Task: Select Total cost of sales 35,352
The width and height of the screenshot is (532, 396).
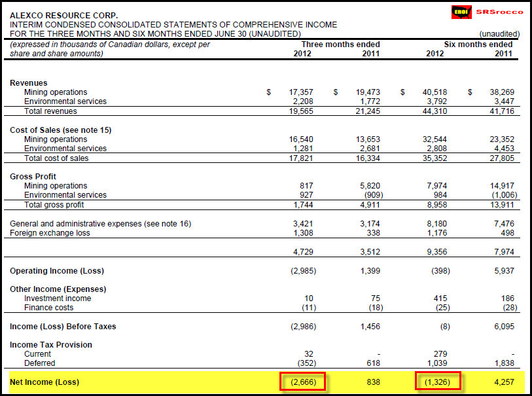Action: tap(434, 158)
